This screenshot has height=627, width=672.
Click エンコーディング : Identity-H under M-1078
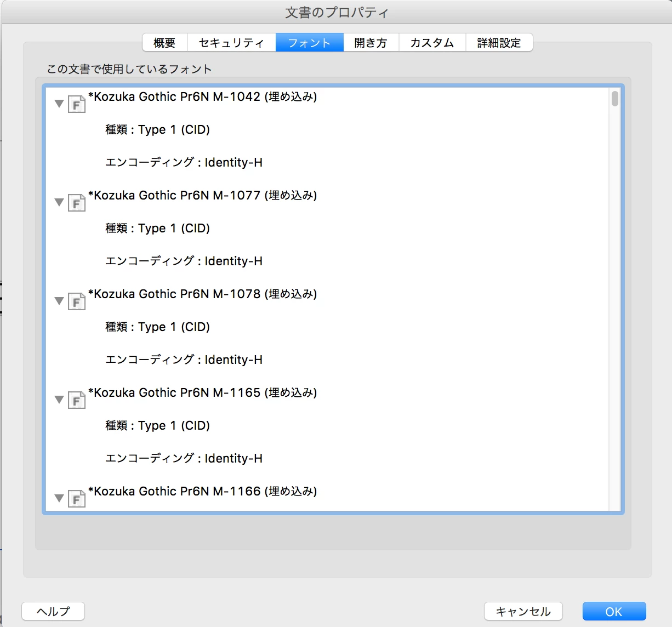pyautogui.click(x=184, y=360)
